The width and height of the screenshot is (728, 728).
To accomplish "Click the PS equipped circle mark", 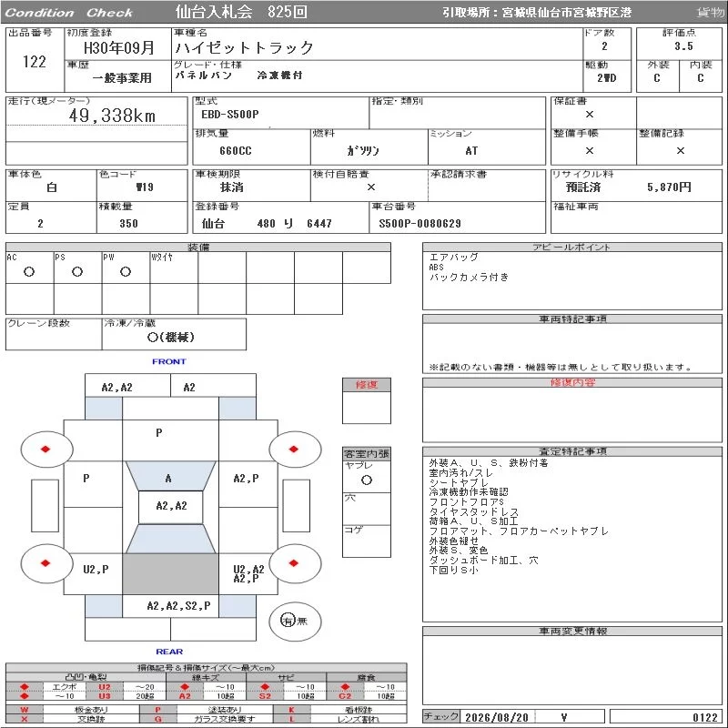I will tap(77, 272).
